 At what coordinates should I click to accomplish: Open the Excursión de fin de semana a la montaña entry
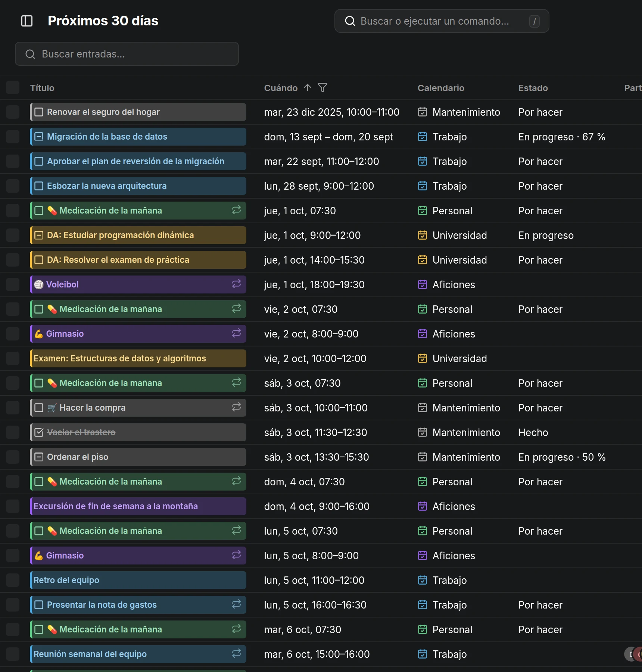[x=138, y=506]
